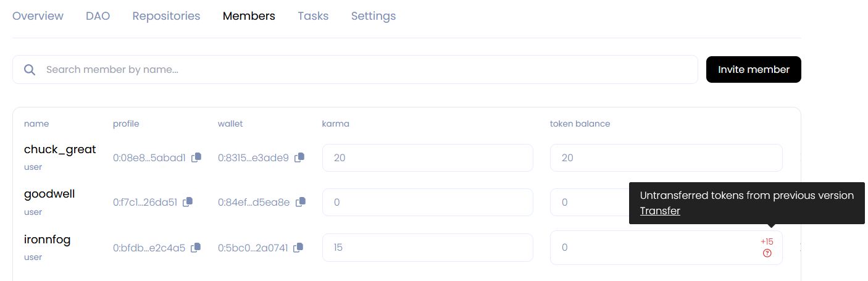Copy chuck_great's profile address

coord(196,157)
